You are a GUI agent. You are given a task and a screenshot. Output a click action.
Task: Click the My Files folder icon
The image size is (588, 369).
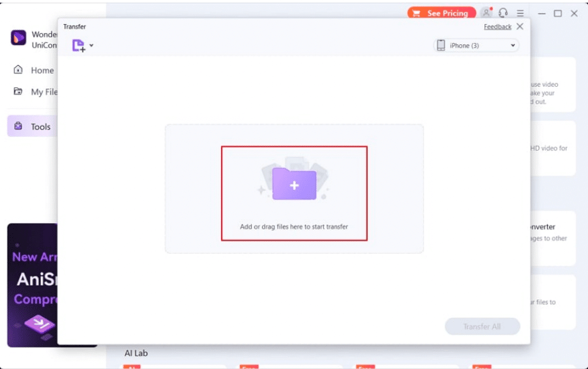click(18, 91)
